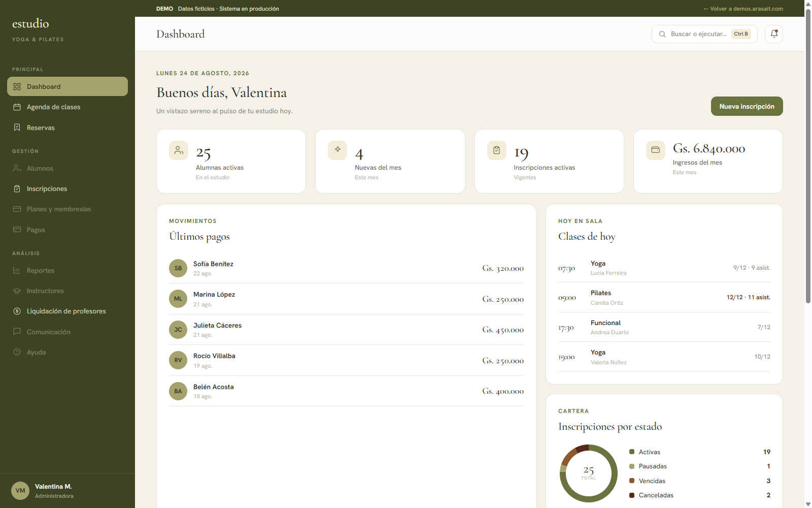812x508 pixels.
Task: Click the search magnifier icon
Action: pyautogui.click(x=662, y=34)
